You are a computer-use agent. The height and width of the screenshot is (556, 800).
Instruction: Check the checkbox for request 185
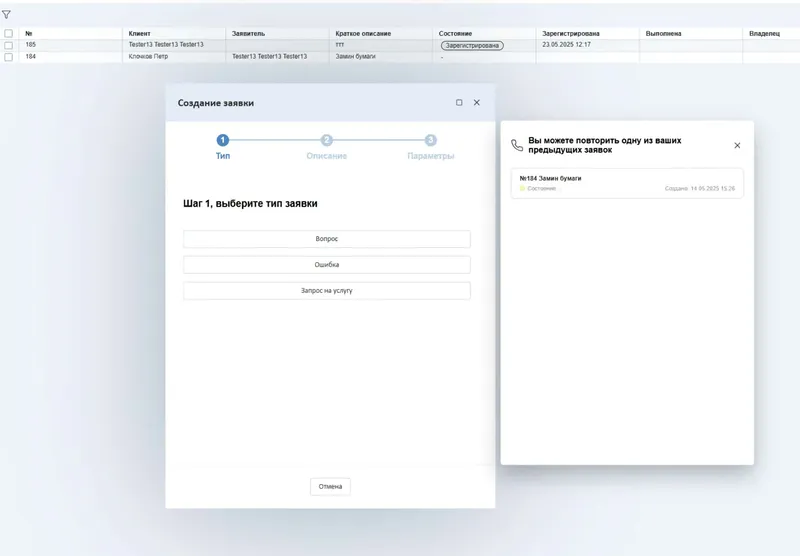point(9,45)
